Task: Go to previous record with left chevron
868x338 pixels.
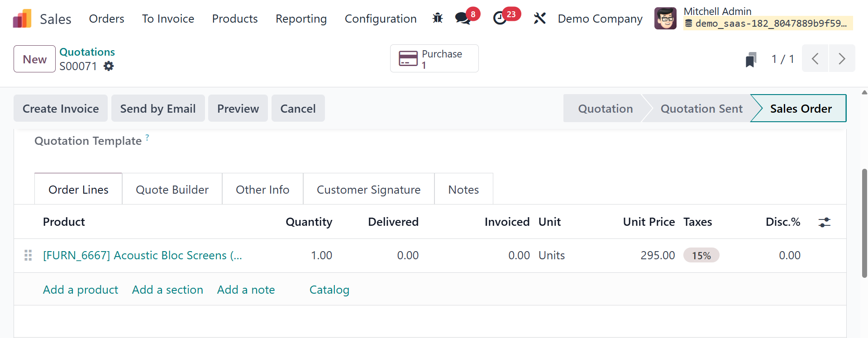Action: (815, 59)
